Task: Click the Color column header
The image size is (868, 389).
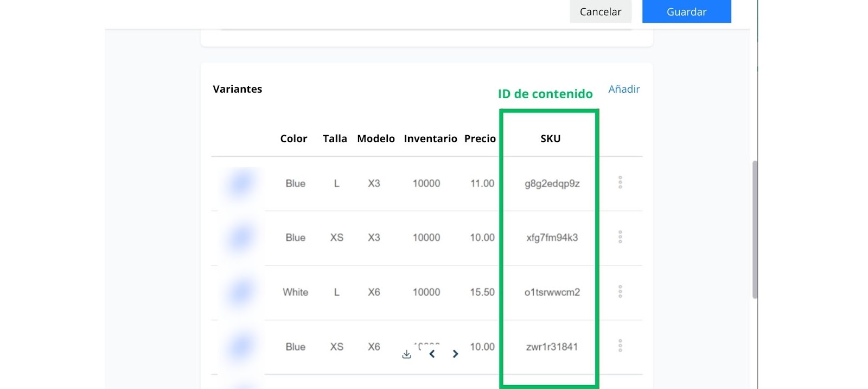Action: (293, 139)
